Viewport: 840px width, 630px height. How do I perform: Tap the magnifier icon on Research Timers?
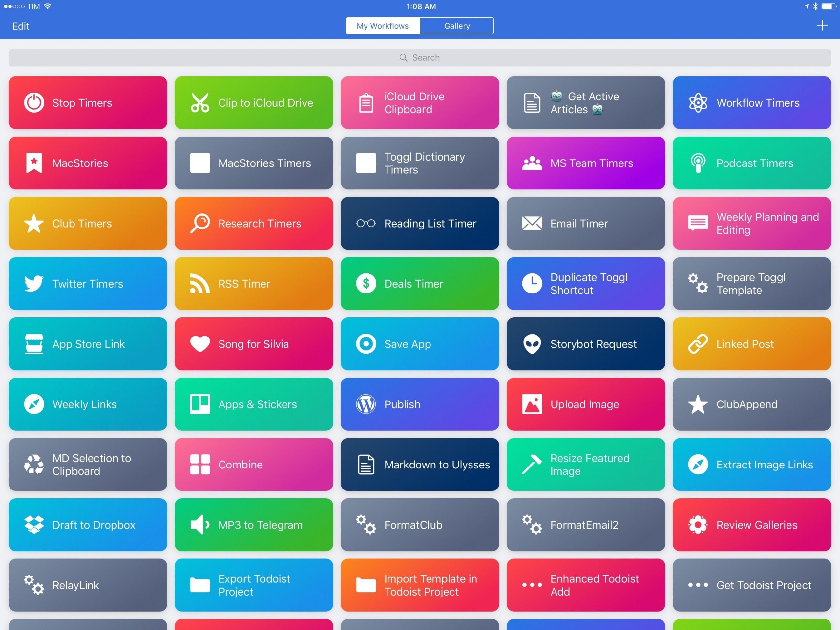pyautogui.click(x=200, y=224)
